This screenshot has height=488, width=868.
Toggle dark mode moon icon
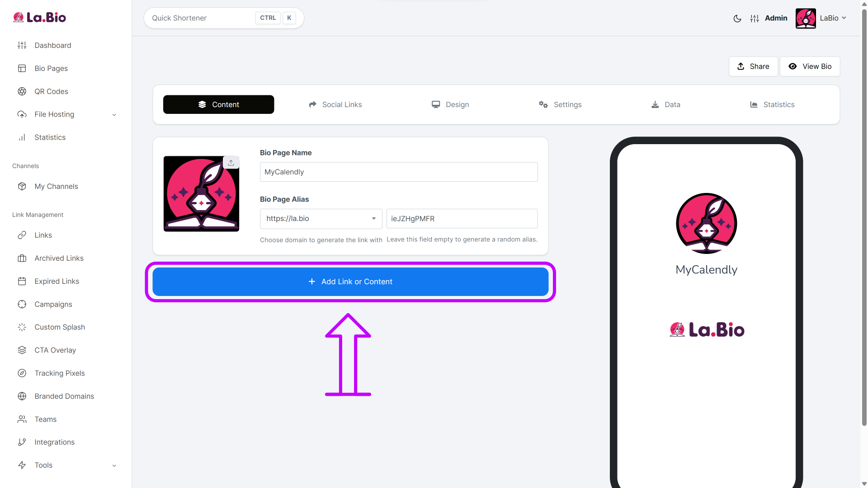coord(737,19)
